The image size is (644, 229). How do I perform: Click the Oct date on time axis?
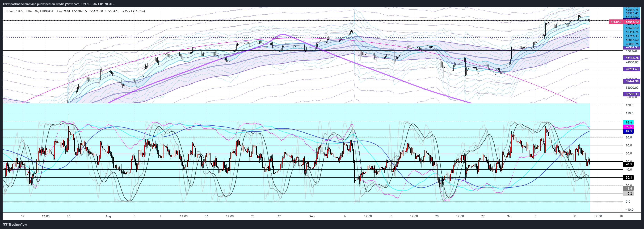(x=509, y=216)
